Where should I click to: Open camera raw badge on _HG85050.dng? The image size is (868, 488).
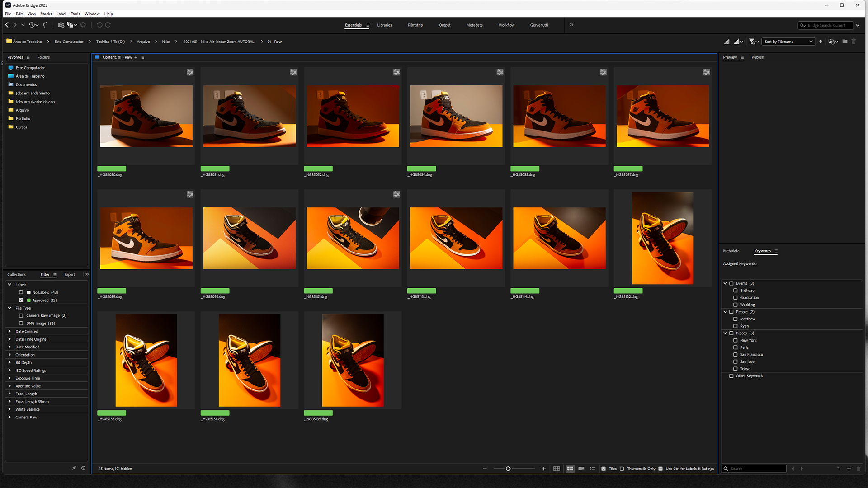pyautogui.click(x=190, y=72)
